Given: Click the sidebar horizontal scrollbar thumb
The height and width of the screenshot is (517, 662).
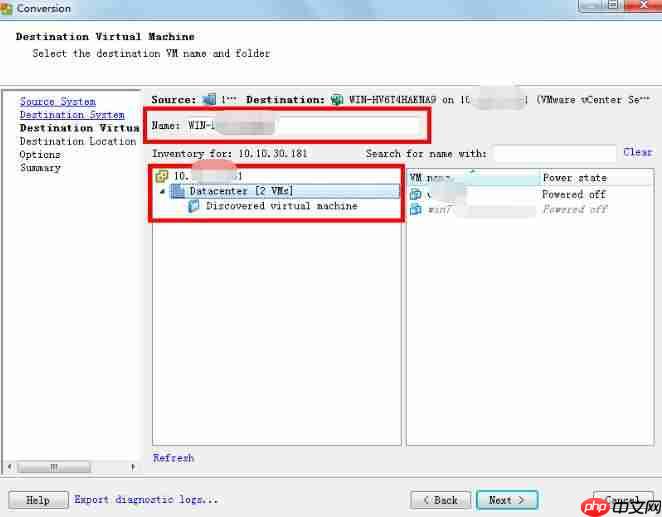Looking at the screenshot, I should point(54,467).
